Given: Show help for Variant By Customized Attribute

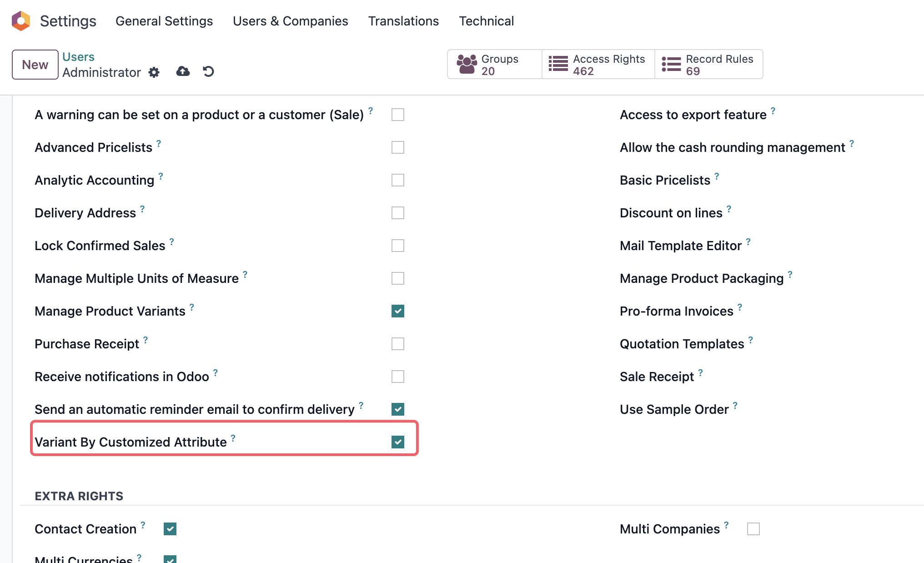Looking at the screenshot, I should [x=233, y=438].
